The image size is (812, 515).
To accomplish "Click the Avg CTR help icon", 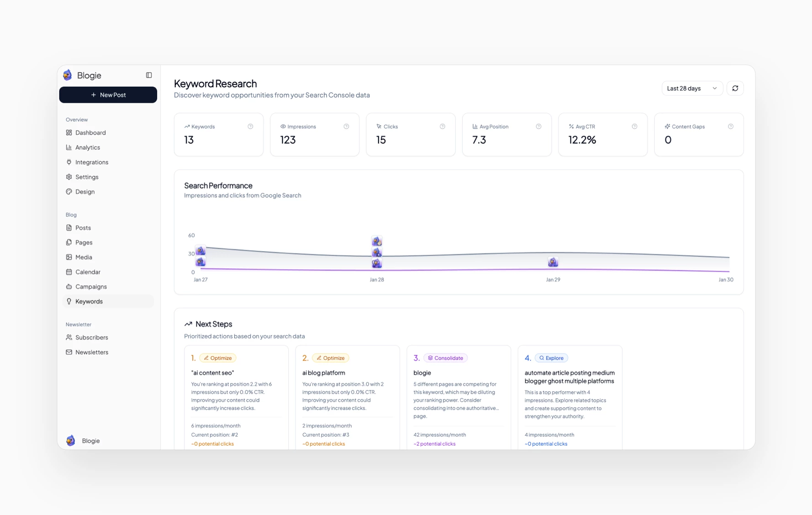I will pyautogui.click(x=634, y=126).
